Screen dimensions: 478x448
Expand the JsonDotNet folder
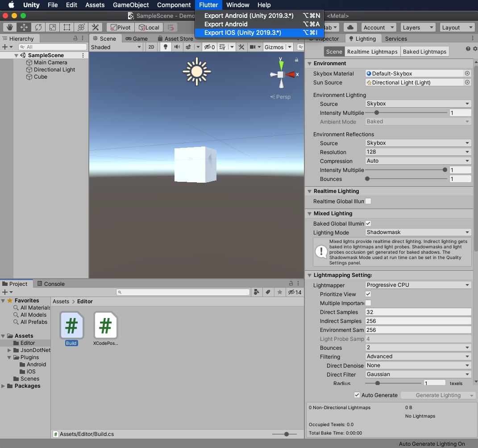coord(9,350)
